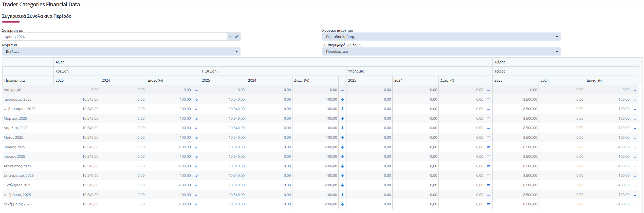Image resolution: width=644 pixels, height=213 pixels.
Task: Select the Δεκέμβριος 2025 row label
Action: pos(17,204)
